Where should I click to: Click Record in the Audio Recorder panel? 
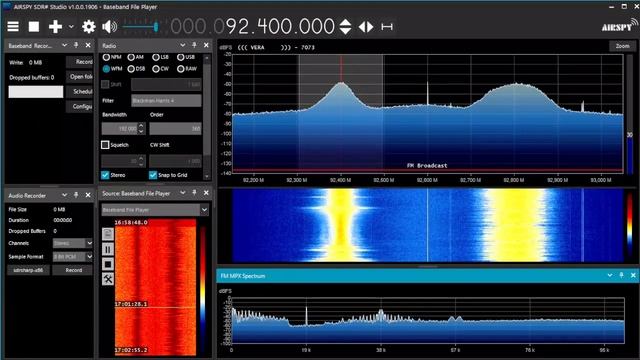pos(73,270)
